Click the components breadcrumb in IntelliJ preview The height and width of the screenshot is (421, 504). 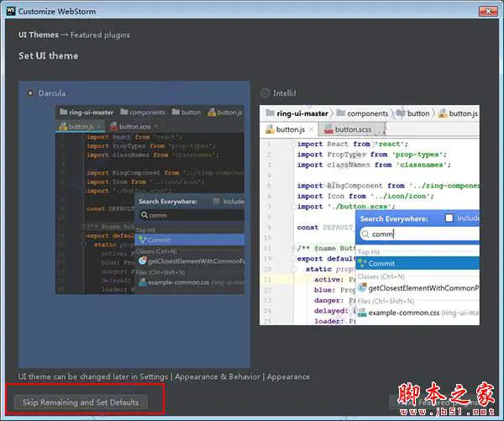(367, 113)
